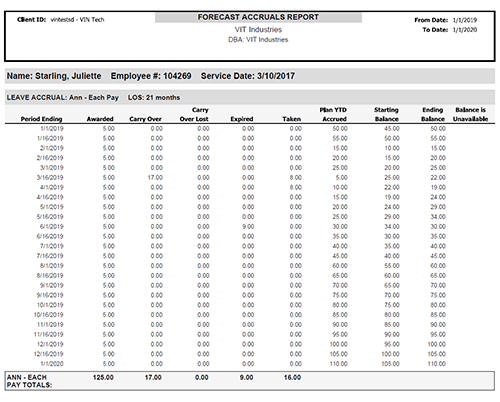This screenshot has height=402, width=500.
Task: Select period ending date 8/16/2019
Action: click(x=50, y=276)
